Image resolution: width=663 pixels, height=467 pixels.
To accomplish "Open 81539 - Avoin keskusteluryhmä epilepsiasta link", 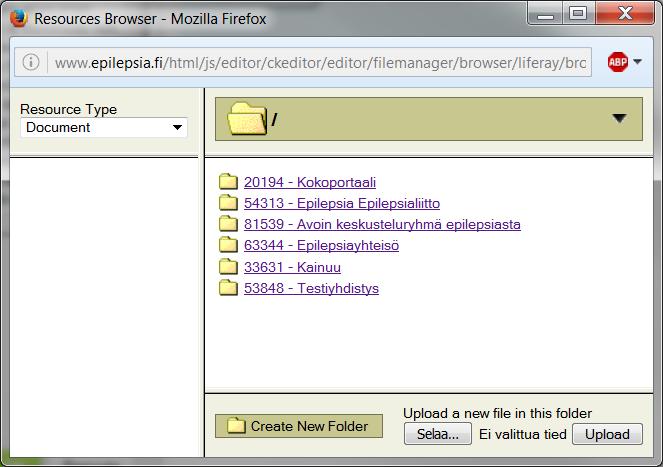I will click(x=382, y=225).
